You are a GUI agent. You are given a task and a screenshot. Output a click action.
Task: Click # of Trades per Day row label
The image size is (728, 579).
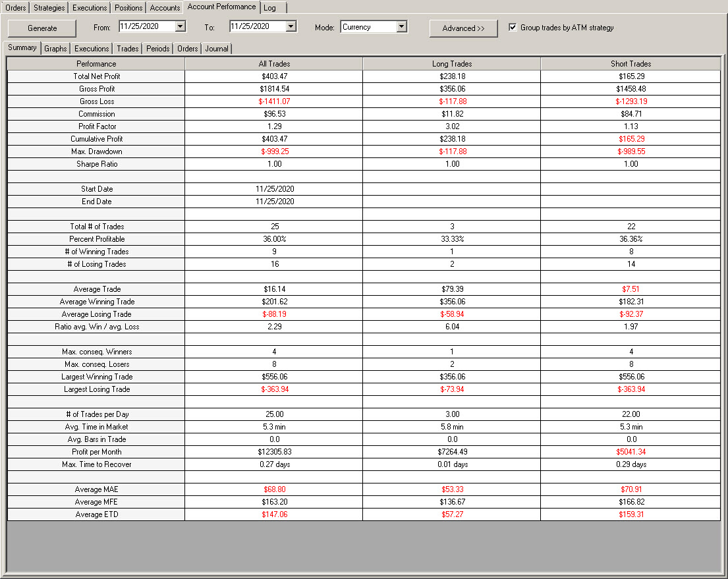(97, 414)
